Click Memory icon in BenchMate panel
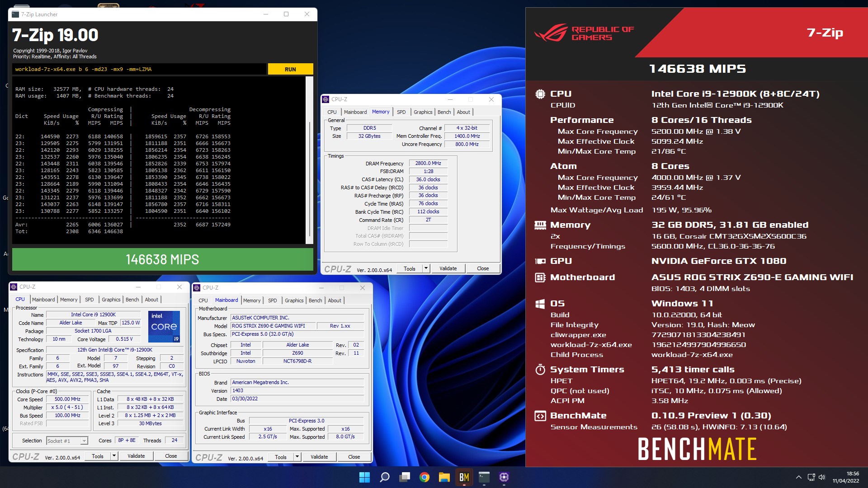 coord(540,225)
